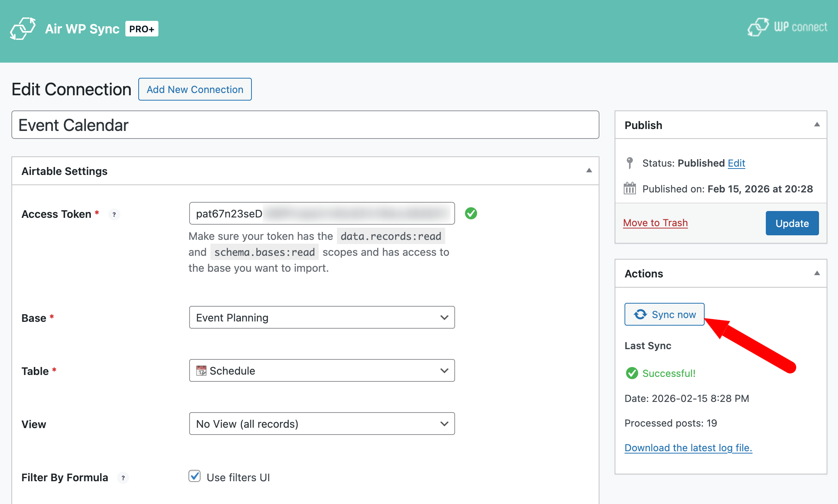Click the 'Edit Connection' page heading
This screenshot has height=504, width=838.
(71, 89)
